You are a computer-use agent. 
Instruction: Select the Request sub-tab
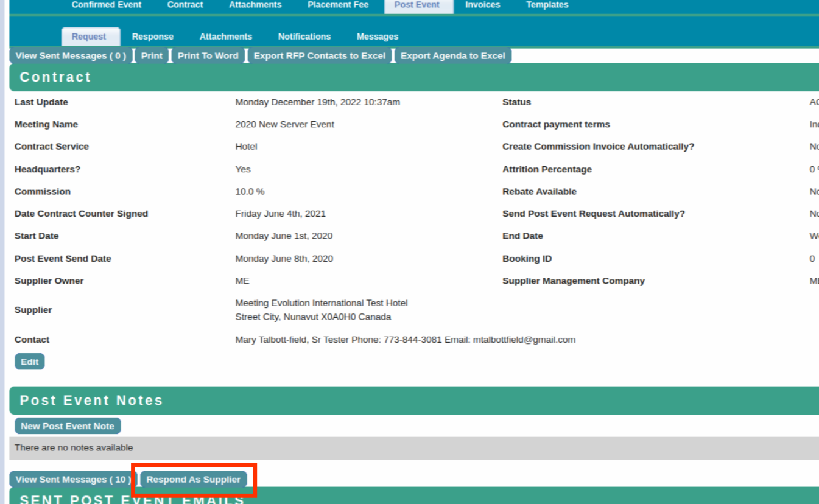point(90,37)
